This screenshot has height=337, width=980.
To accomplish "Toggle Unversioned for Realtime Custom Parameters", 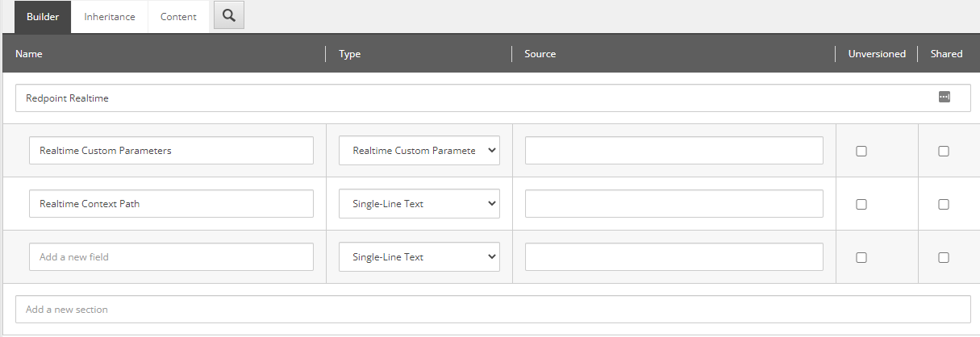I will tap(861, 151).
